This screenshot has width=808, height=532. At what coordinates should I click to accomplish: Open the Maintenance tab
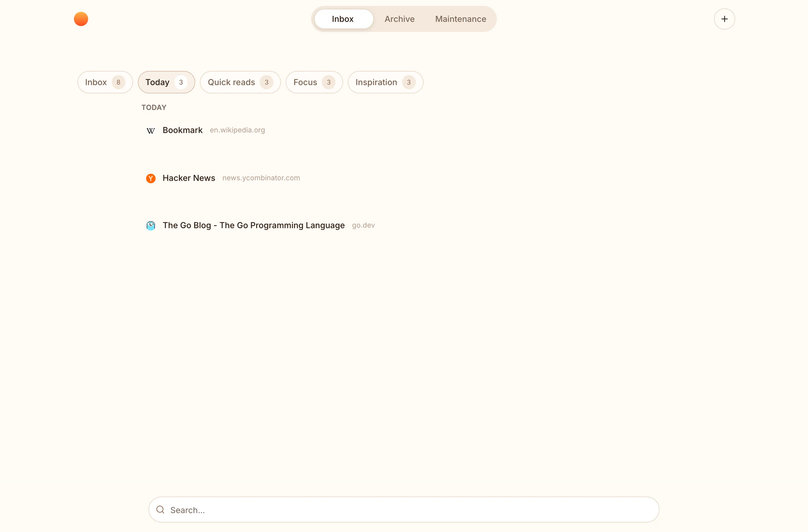pyautogui.click(x=460, y=19)
